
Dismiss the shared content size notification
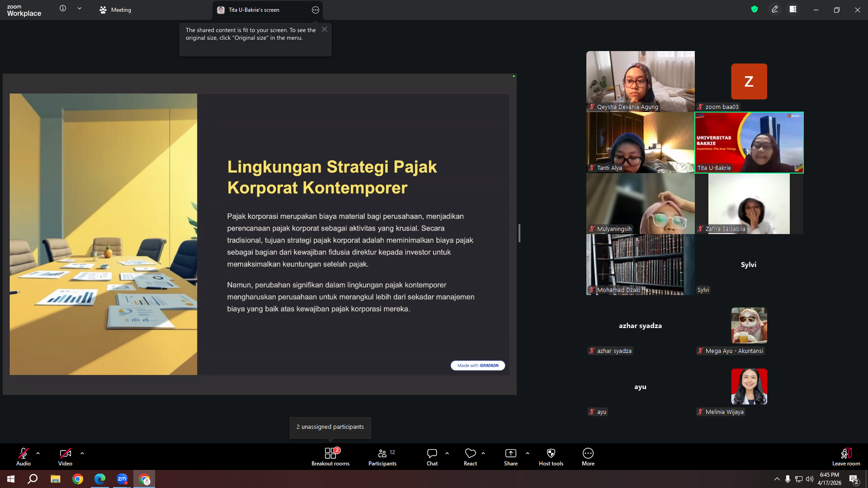tap(325, 29)
